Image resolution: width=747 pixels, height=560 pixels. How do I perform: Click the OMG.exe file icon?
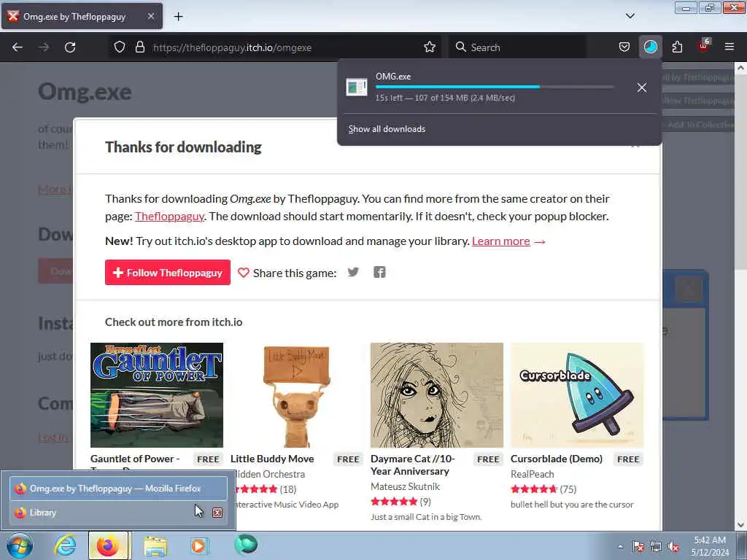pyautogui.click(x=356, y=87)
